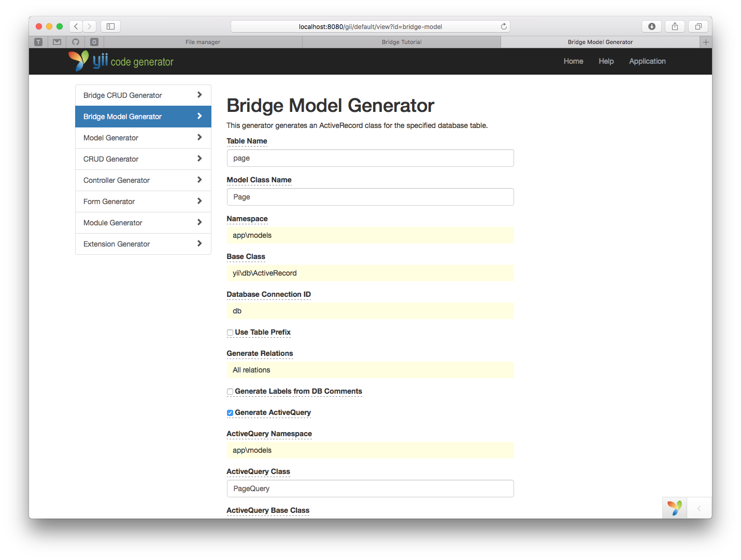Go forward with the browser forward arrow

[x=89, y=26]
